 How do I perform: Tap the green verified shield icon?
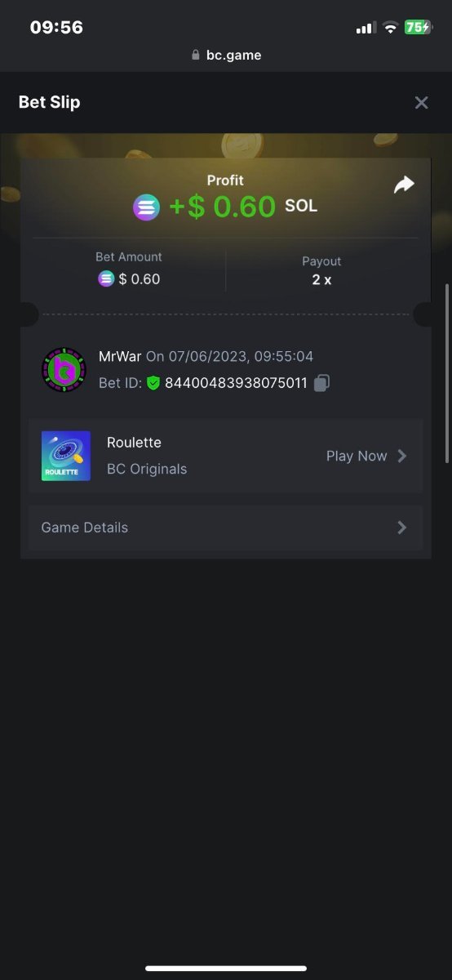[153, 382]
